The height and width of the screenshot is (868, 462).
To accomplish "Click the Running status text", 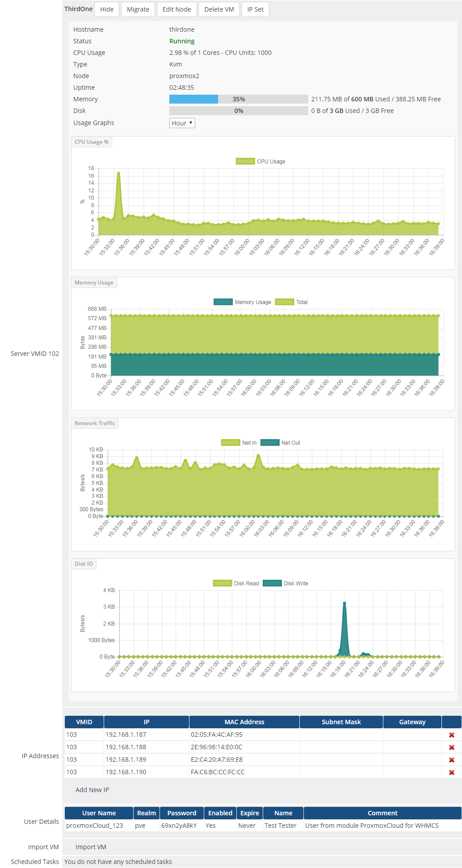I will coord(182,41).
